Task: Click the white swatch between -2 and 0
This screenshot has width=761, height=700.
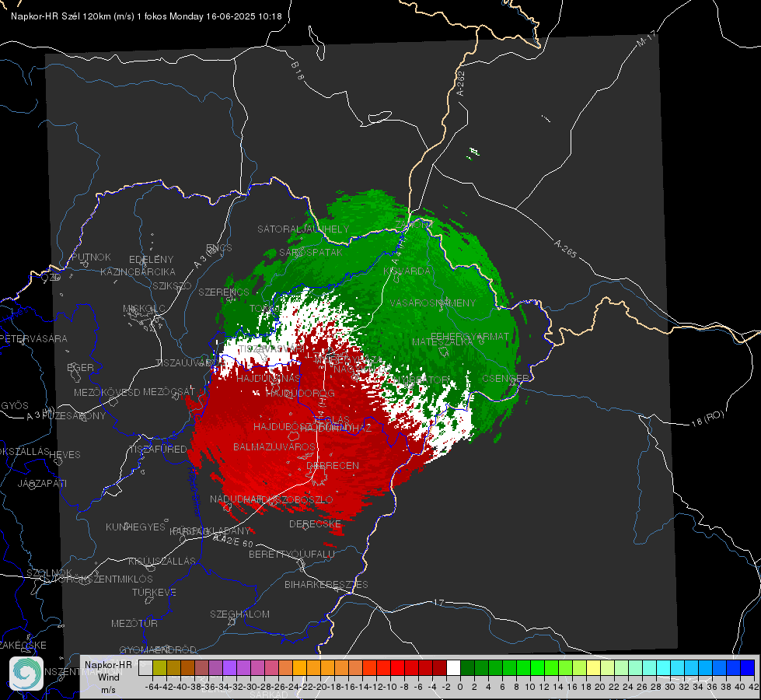Action: (x=453, y=667)
